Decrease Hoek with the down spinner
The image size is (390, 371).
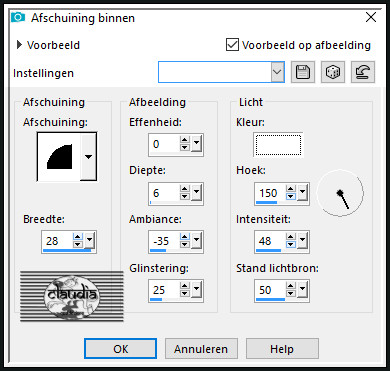pyautogui.click(x=291, y=196)
